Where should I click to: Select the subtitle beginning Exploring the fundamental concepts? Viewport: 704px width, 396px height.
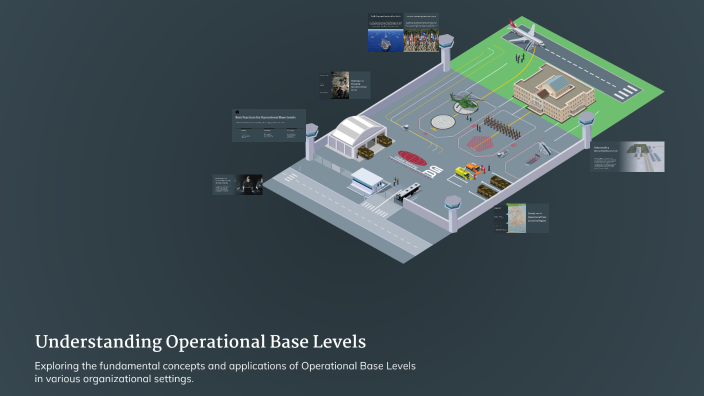coord(225,372)
